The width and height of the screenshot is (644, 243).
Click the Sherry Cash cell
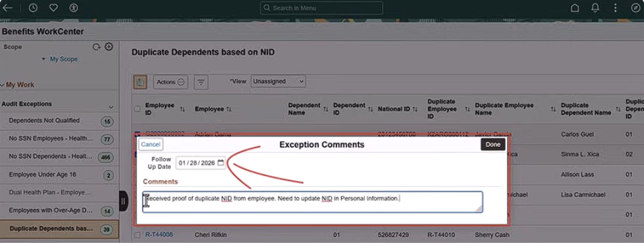pyautogui.click(x=492, y=235)
